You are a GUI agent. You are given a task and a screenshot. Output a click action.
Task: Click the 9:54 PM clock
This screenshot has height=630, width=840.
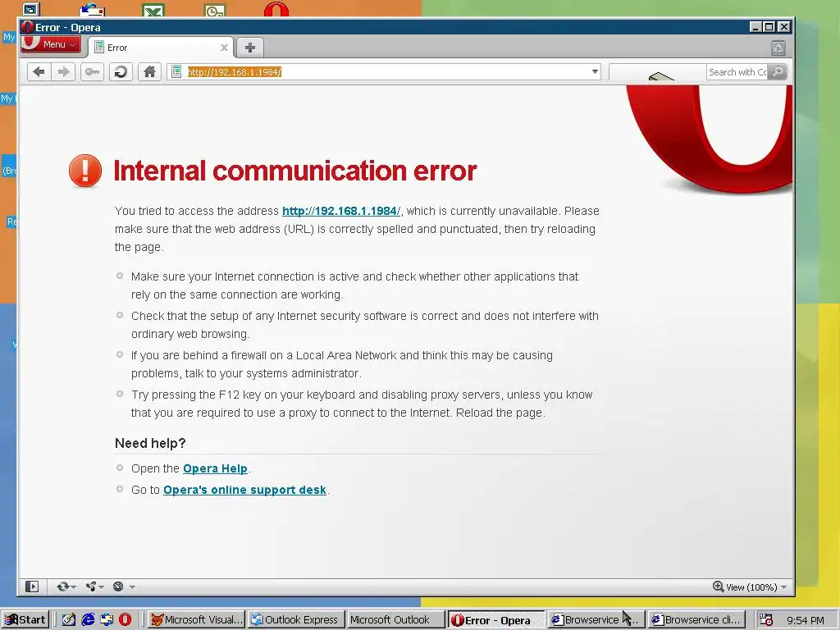click(x=806, y=620)
